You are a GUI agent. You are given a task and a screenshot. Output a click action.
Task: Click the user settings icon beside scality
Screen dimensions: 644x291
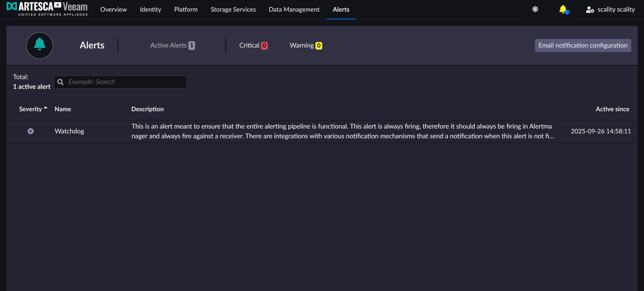[590, 10]
